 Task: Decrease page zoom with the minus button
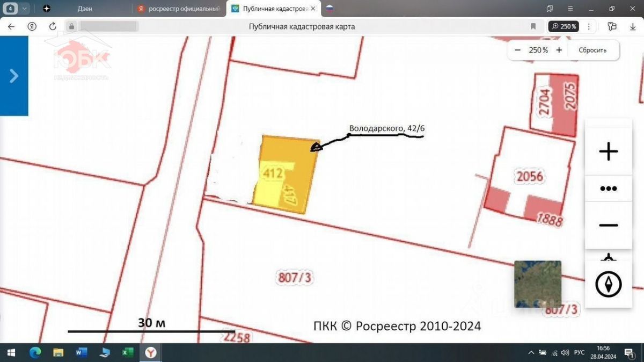(517, 50)
